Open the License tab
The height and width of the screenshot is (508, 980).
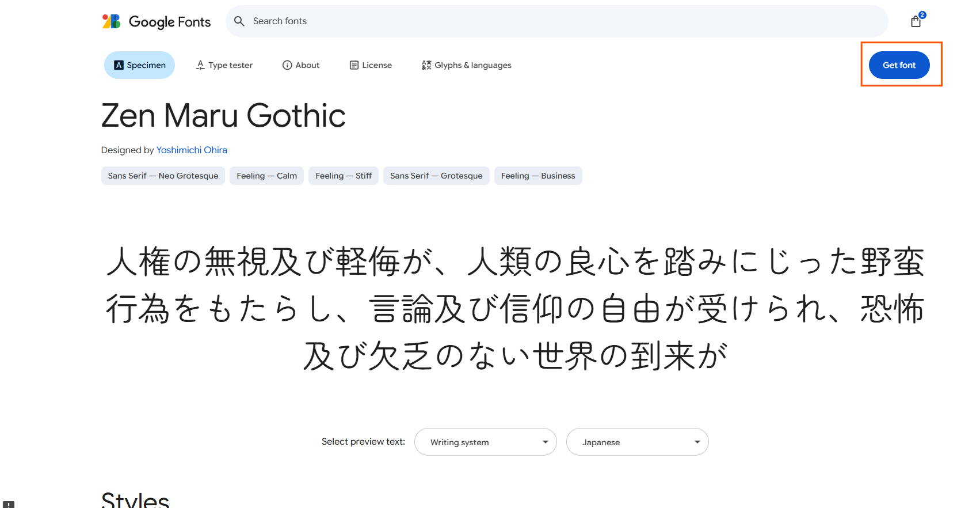[x=371, y=65]
